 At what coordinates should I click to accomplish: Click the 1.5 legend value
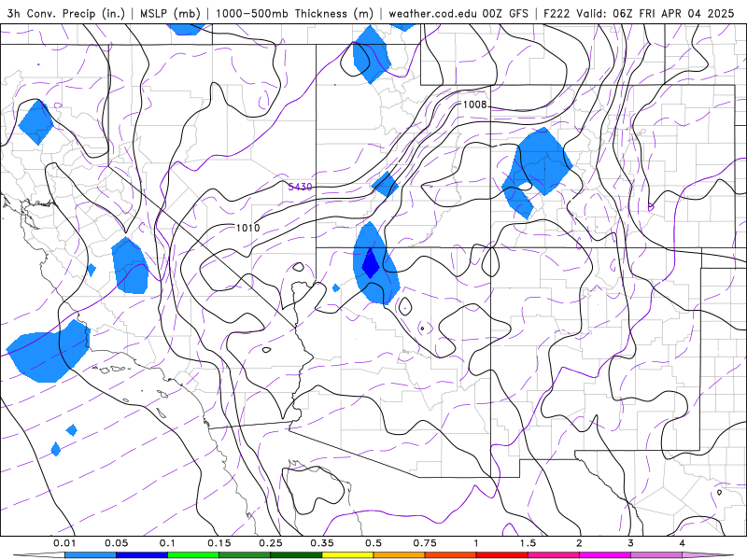pyautogui.click(x=528, y=543)
